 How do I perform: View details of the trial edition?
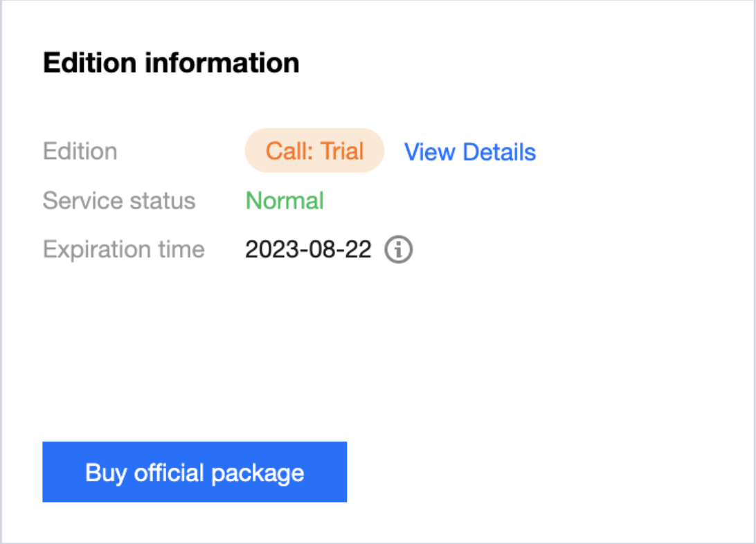coord(469,152)
